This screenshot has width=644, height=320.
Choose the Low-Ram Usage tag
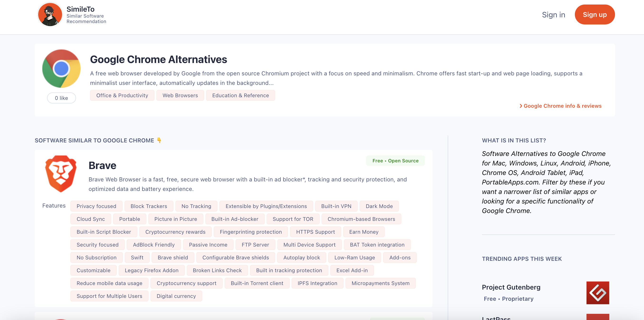tap(355, 257)
